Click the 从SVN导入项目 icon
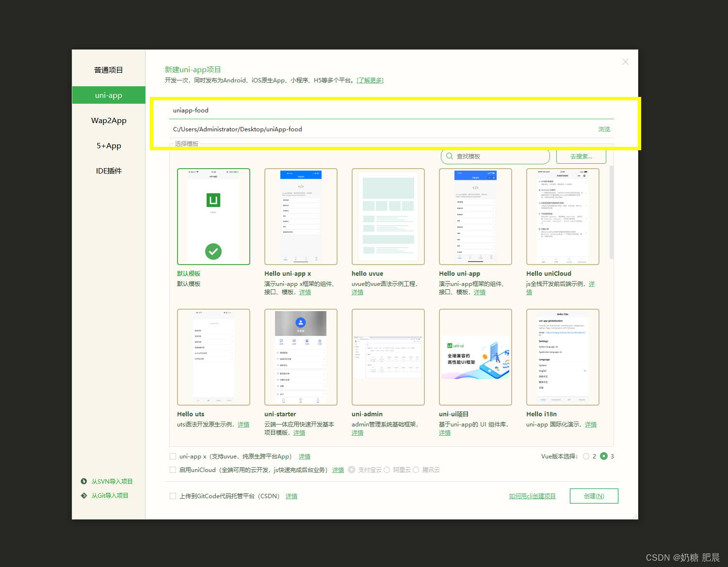 (x=84, y=482)
